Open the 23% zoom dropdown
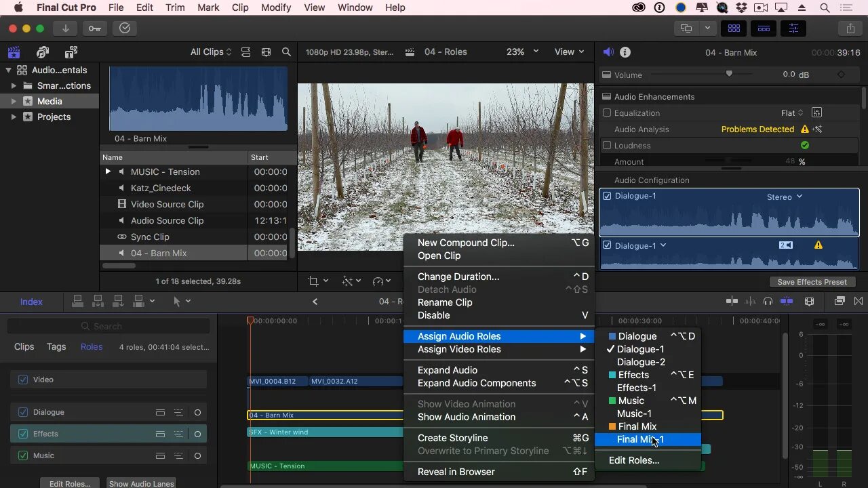Viewport: 868px width, 488px height. (522, 52)
